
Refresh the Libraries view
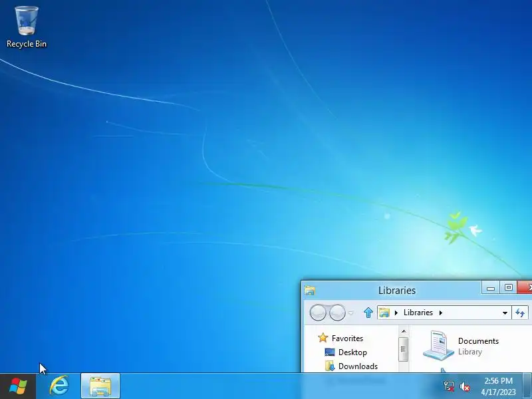point(520,313)
